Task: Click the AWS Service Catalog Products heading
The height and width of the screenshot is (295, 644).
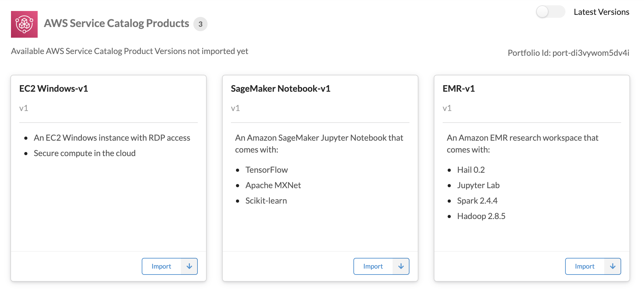Action: pyautogui.click(x=117, y=23)
